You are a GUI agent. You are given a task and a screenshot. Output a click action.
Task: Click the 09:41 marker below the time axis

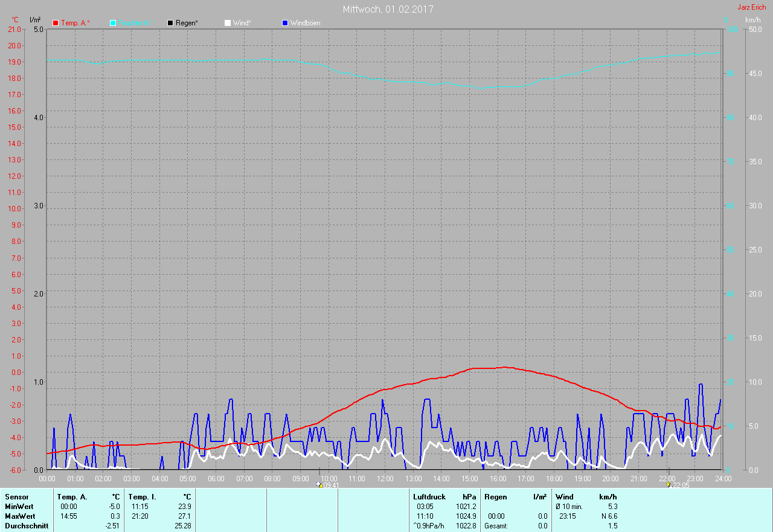[x=329, y=485]
